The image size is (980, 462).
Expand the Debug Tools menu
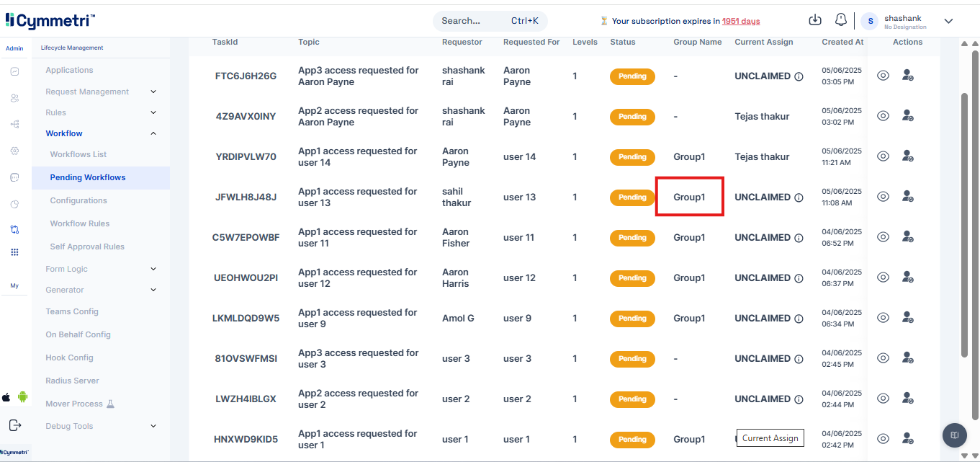click(x=101, y=426)
